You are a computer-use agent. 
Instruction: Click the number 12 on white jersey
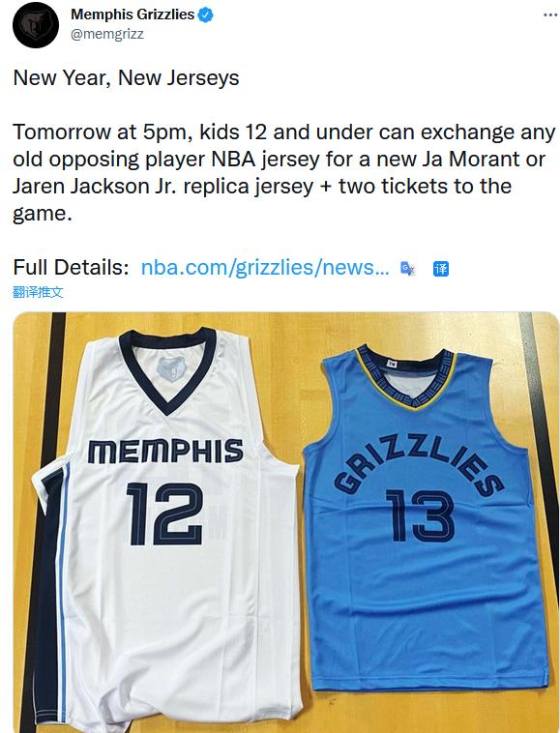[x=165, y=513]
